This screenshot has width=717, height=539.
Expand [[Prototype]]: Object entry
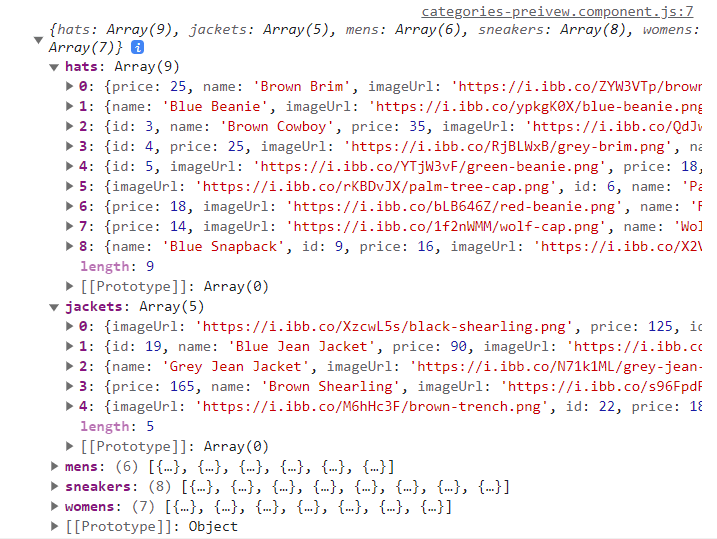click(54, 526)
